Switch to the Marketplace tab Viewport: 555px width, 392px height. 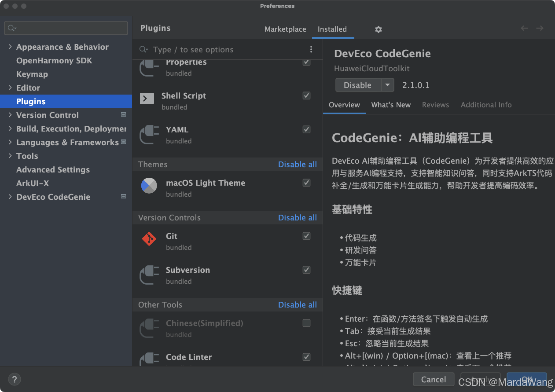click(x=285, y=29)
